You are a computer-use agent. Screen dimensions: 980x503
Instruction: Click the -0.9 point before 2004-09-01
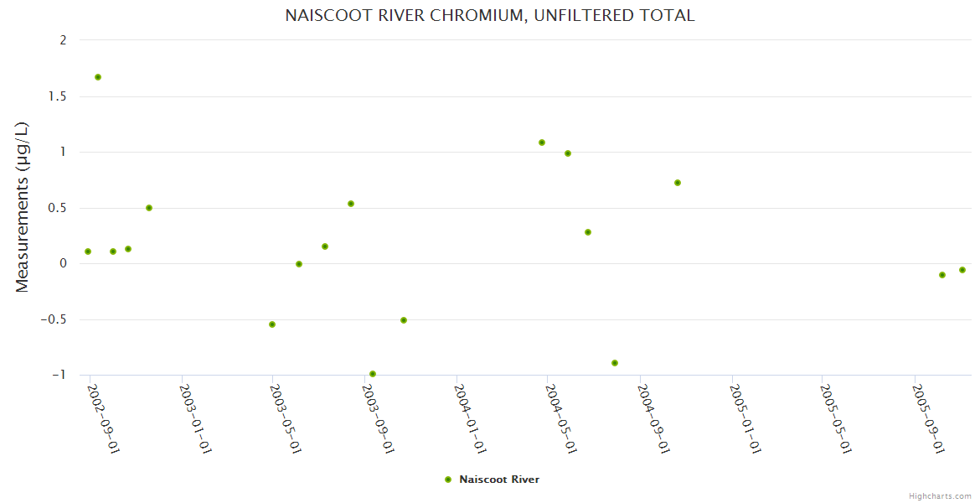click(x=615, y=363)
